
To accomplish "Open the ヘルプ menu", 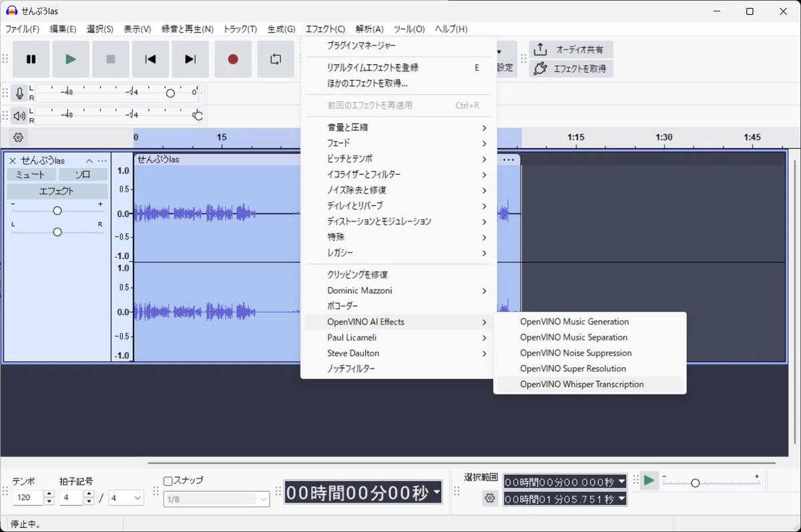I will coord(451,29).
